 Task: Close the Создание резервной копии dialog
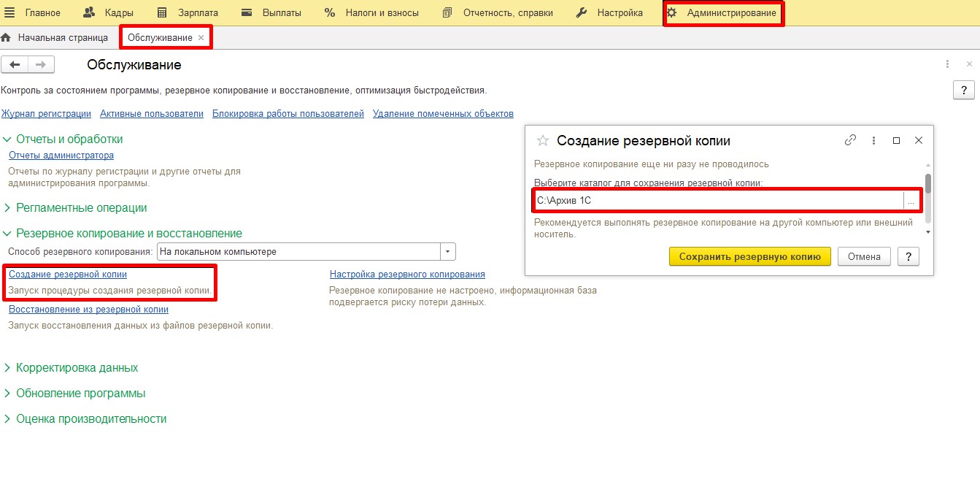tap(919, 141)
